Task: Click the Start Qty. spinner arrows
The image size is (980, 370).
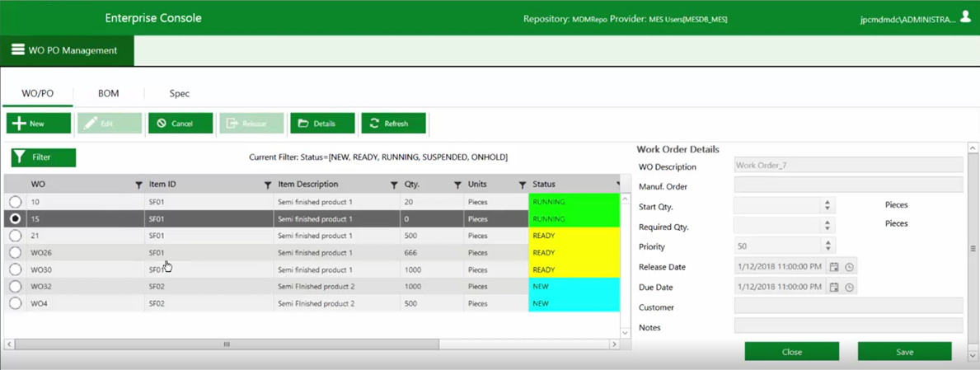Action: [x=828, y=205]
